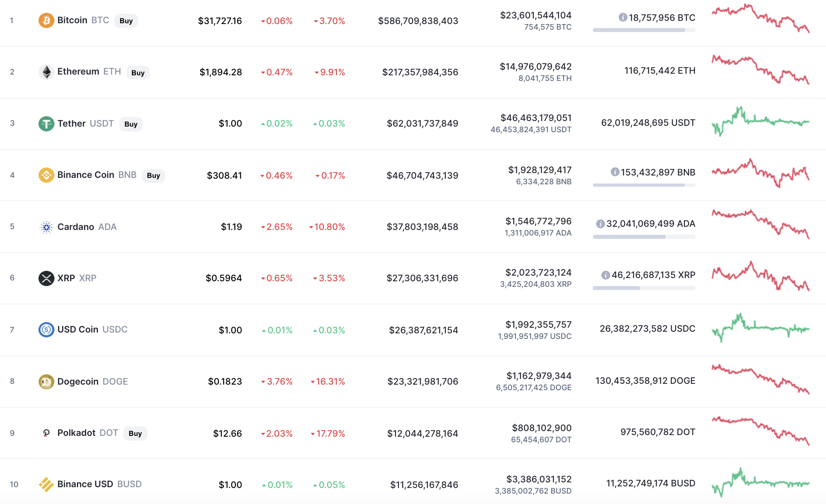The image size is (826, 504).
Task: Click the Ethereum diamond logo icon
Action: [x=46, y=72]
